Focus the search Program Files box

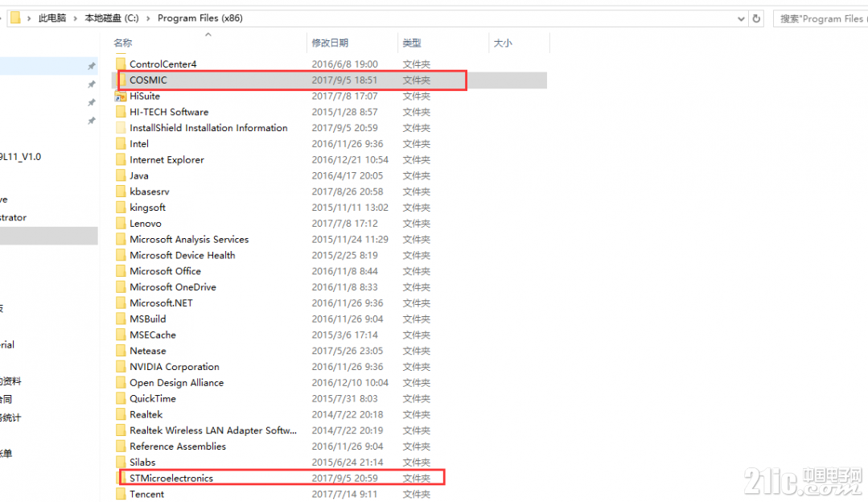tap(821, 19)
